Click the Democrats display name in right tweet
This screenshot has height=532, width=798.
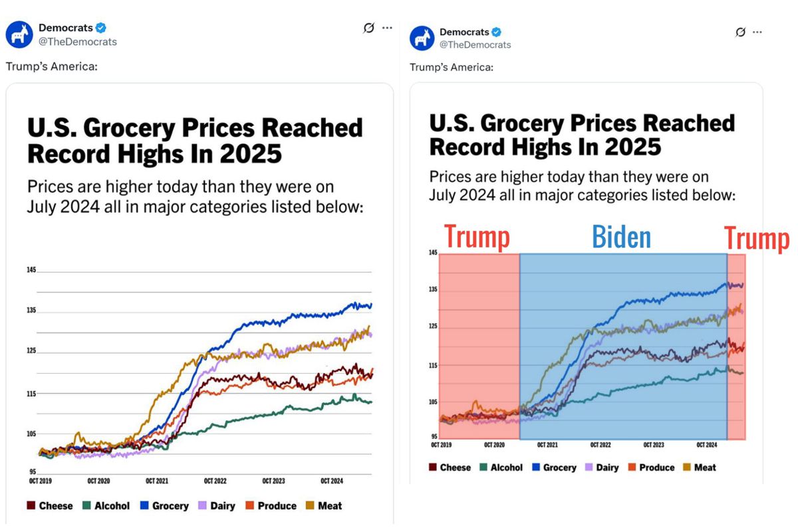(x=464, y=32)
